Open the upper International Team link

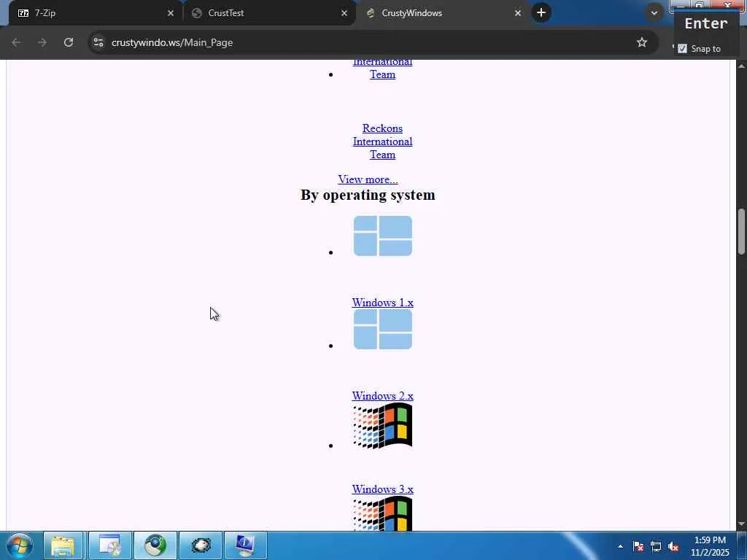coord(382,68)
